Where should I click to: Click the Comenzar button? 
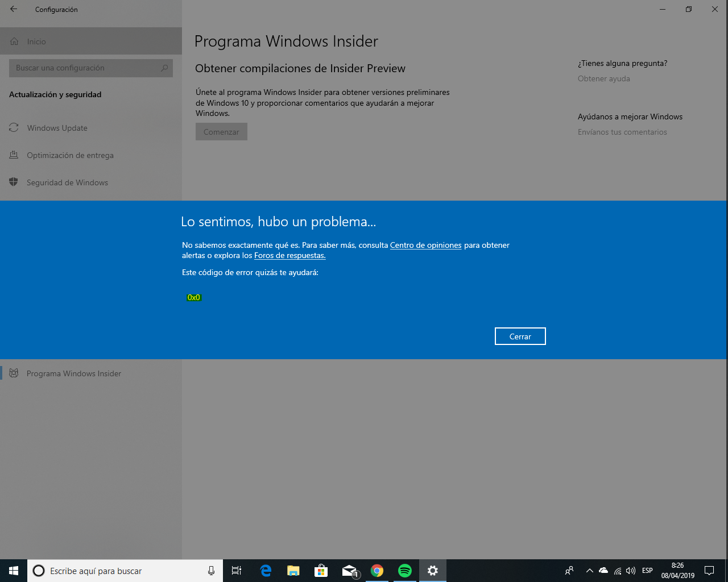tap(221, 132)
